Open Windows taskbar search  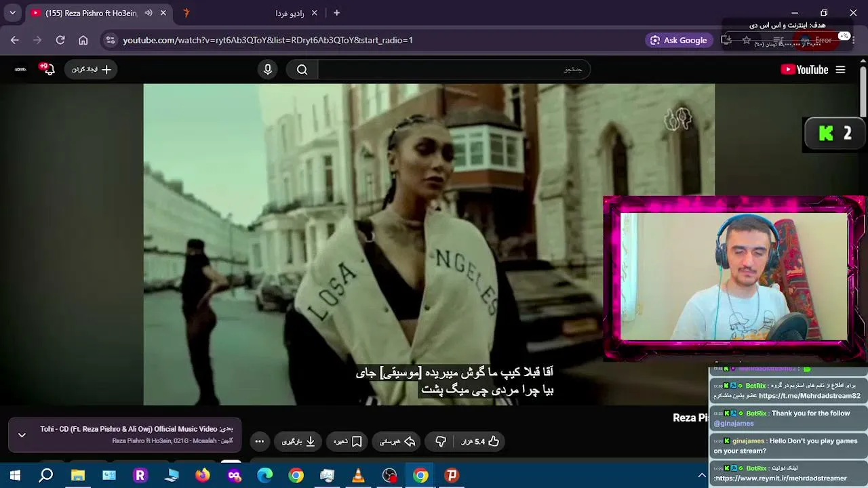tap(46, 475)
